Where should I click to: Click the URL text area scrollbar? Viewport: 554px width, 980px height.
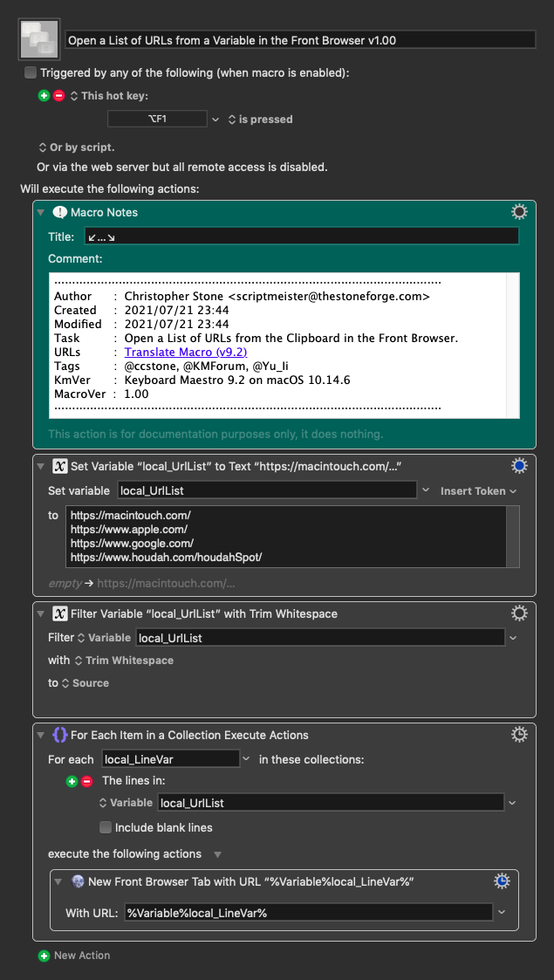pos(512,537)
